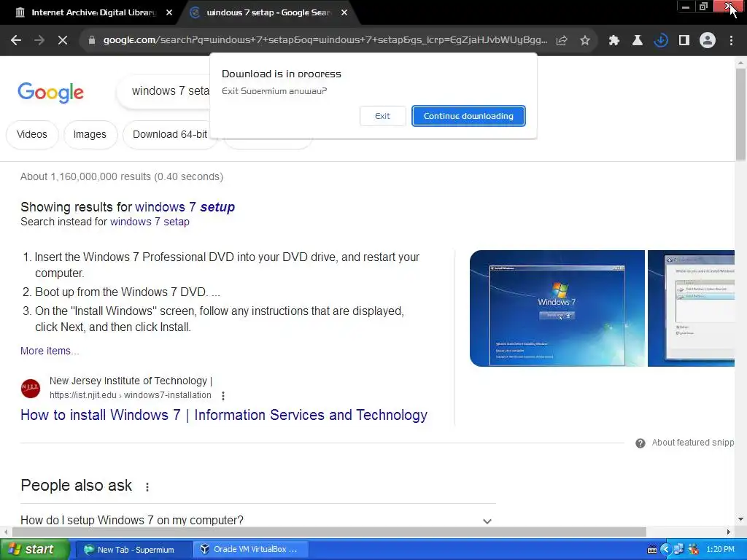
Task: Expand How do I setup Windows 7 question
Action: click(258, 520)
